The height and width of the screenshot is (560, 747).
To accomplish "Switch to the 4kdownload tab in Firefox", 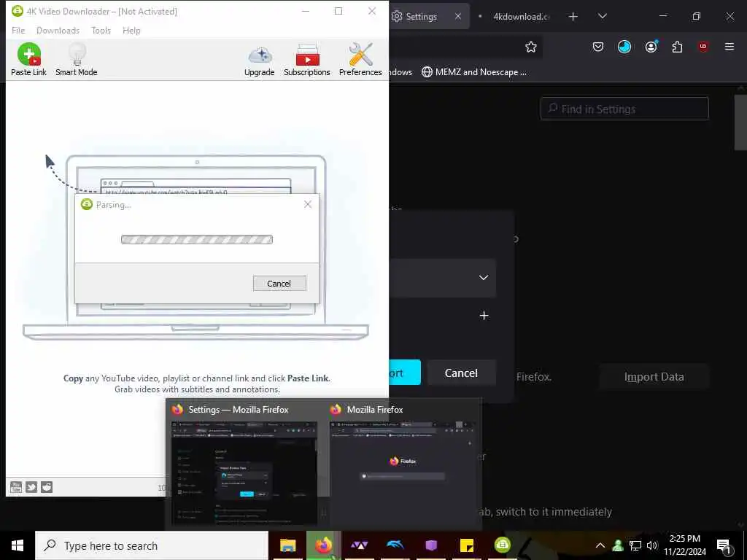I will [x=521, y=17].
